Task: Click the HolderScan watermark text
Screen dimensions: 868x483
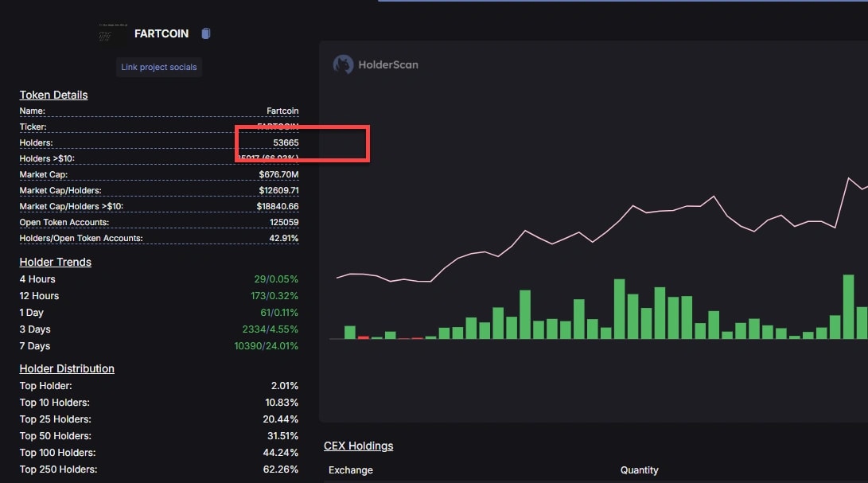Action: click(387, 64)
